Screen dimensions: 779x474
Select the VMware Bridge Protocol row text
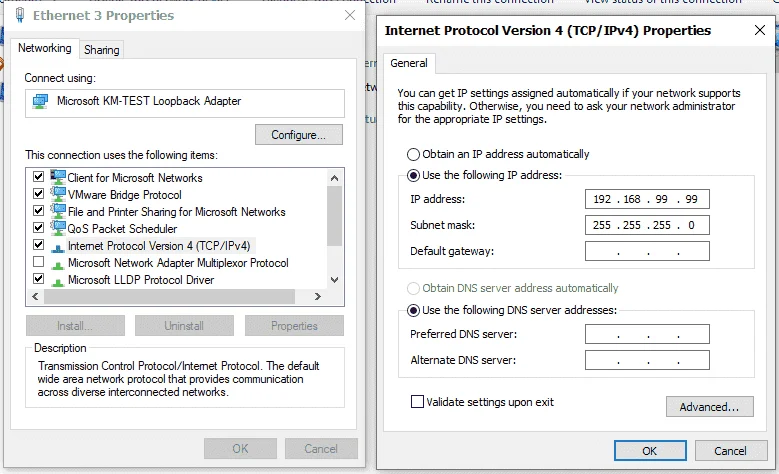pos(125,195)
